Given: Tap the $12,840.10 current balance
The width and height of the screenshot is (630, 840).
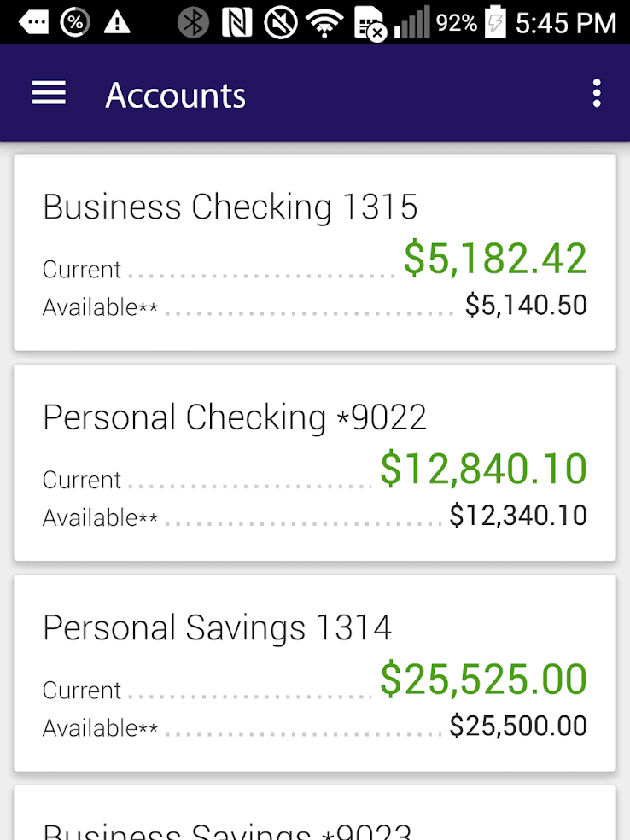Looking at the screenshot, I should pos(484,470).
